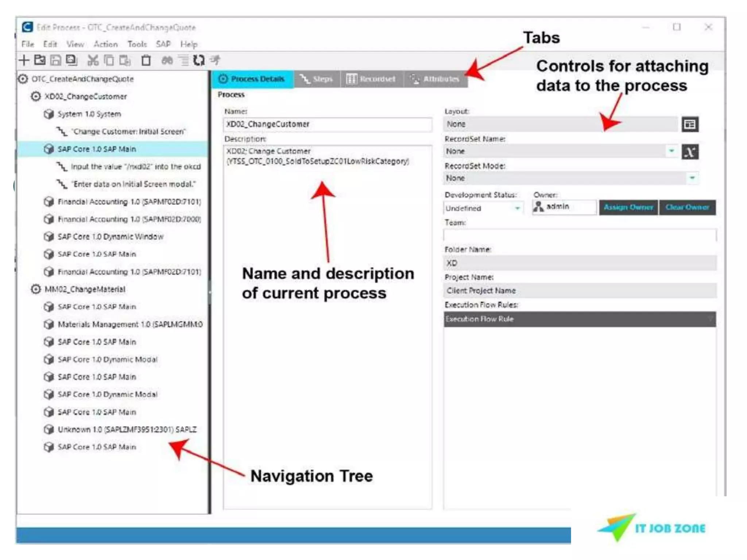Click the Cut scissors toolbar icon

coord(93,60)
